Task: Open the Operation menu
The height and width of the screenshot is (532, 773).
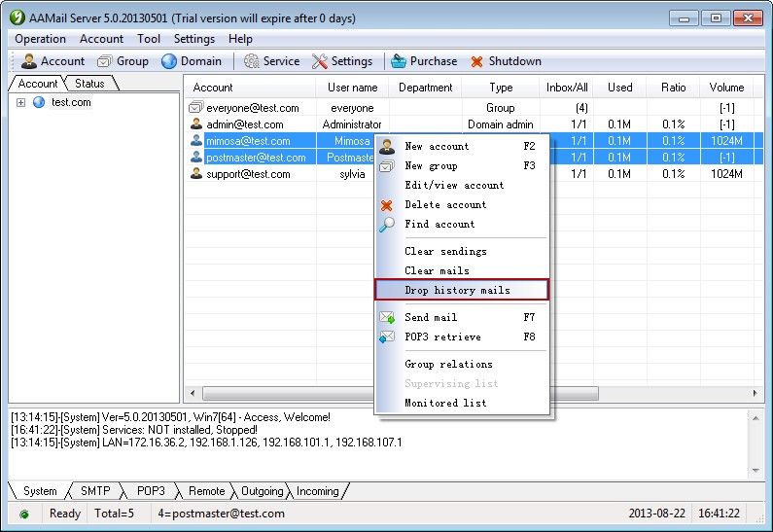Action: tap(41, 39)
